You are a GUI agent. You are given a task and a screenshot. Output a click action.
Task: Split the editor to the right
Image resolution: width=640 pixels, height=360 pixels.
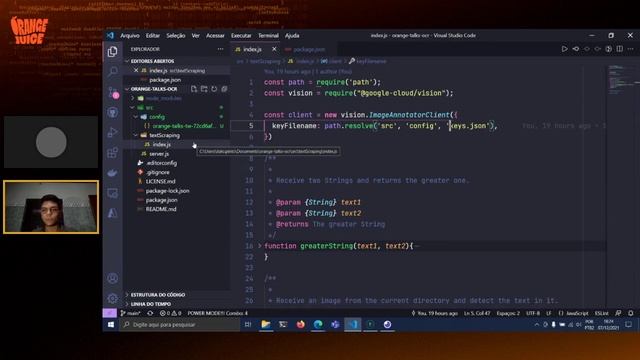coord(620,49)
